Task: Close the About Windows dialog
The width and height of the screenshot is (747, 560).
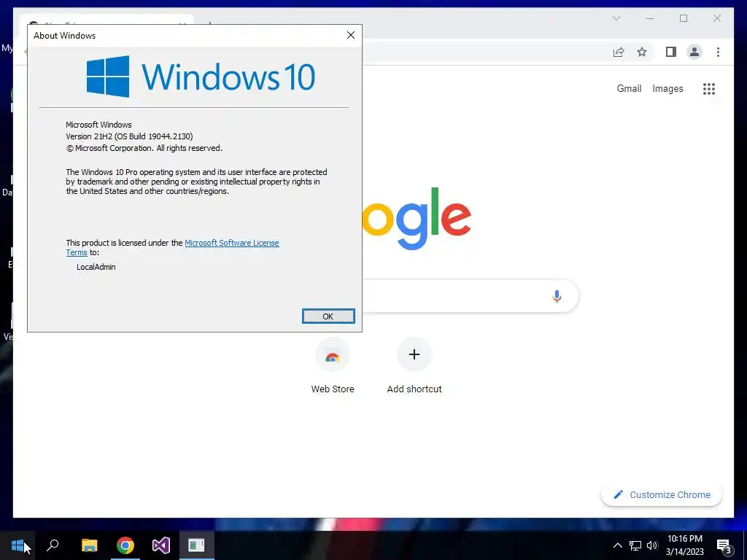Action: click(351, 35)
